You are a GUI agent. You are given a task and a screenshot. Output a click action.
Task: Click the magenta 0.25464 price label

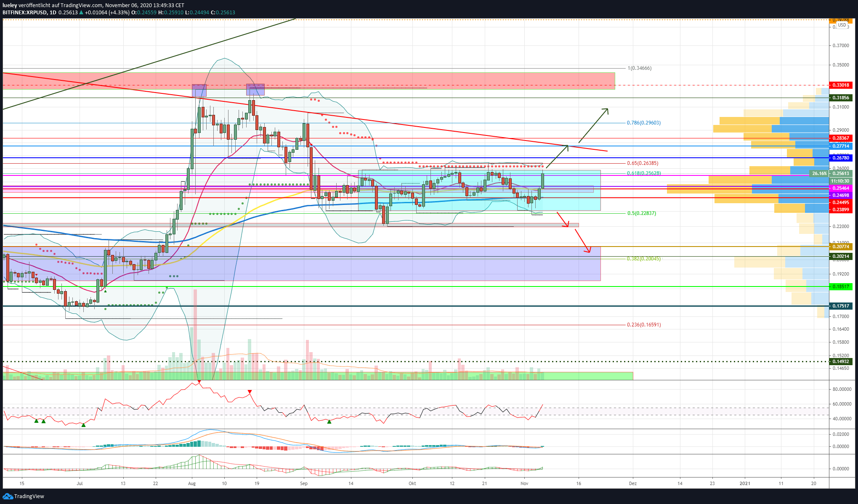click(841, 188)
